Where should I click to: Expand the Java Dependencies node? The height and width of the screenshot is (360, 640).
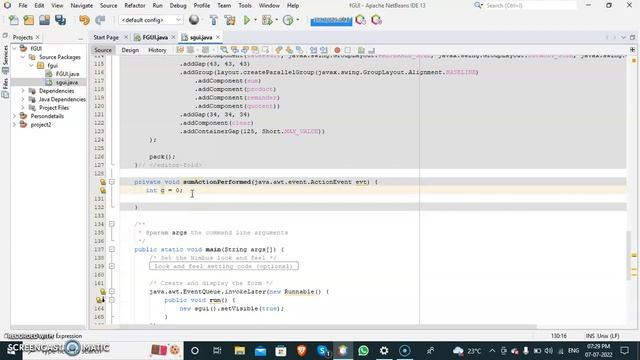click(x=23, y=100)
